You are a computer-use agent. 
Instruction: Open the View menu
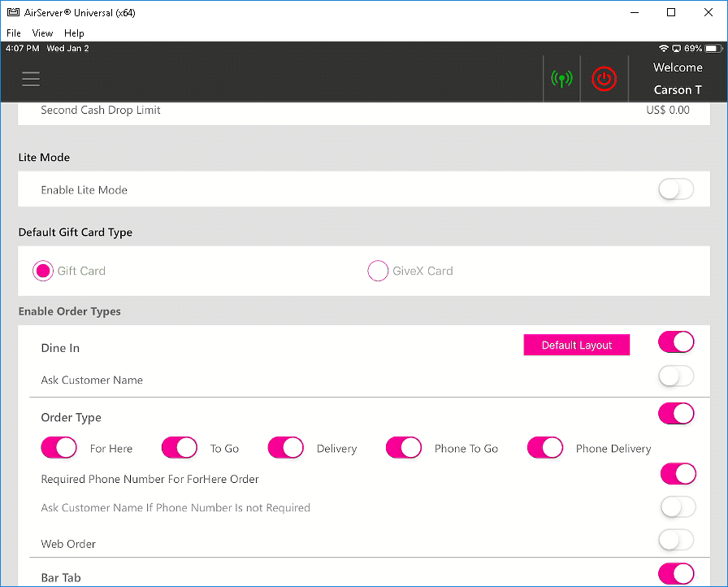click(x=42, y=33)
